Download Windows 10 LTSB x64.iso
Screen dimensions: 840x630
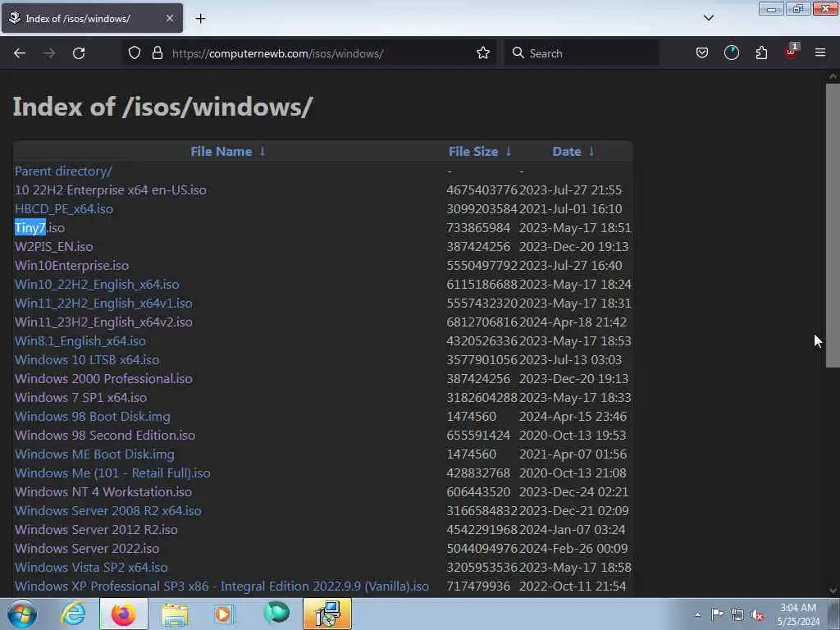pyautogui.click(x=87, y=359)
